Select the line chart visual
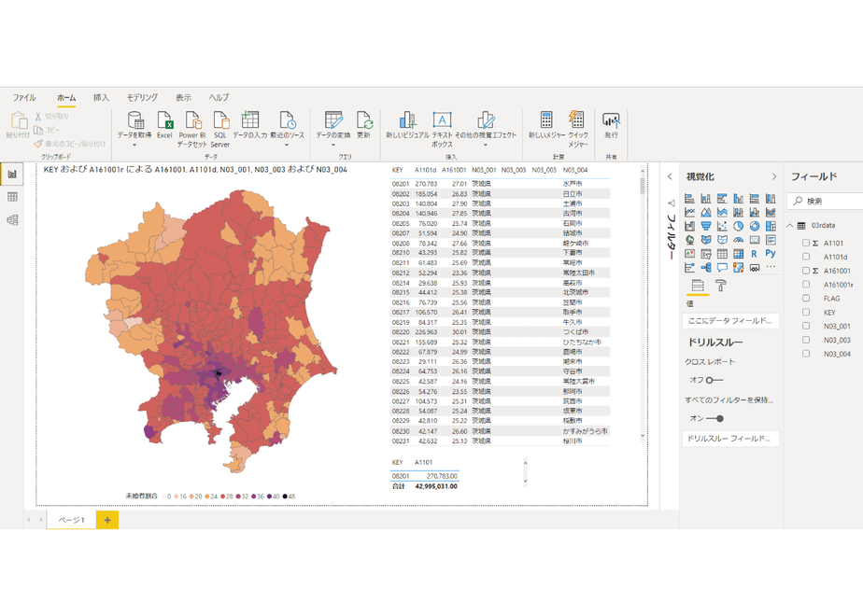The height and width of the screenshot is (616, 863). 689,212
